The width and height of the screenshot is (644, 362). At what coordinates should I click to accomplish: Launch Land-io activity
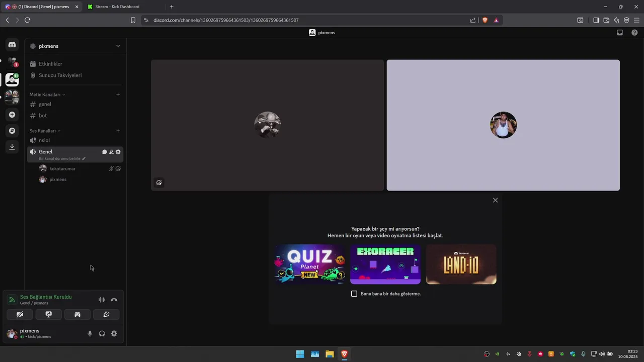tap(461, 264)
